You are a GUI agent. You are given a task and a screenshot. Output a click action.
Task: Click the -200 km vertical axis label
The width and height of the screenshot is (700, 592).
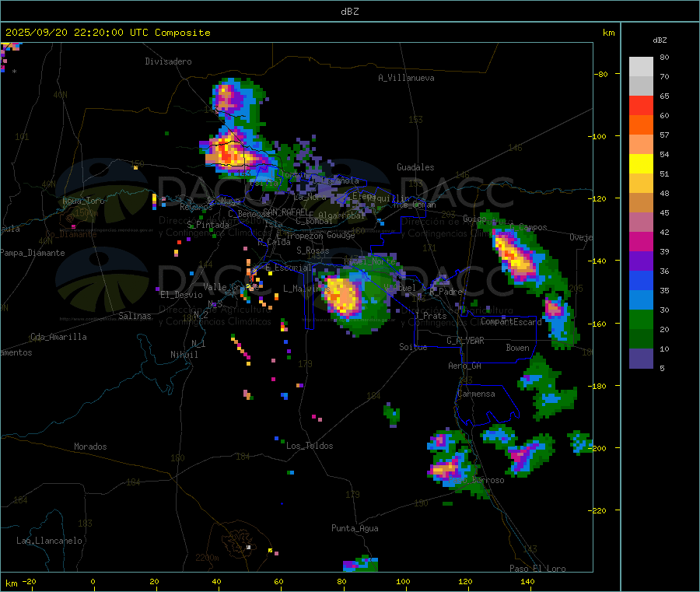597,448
